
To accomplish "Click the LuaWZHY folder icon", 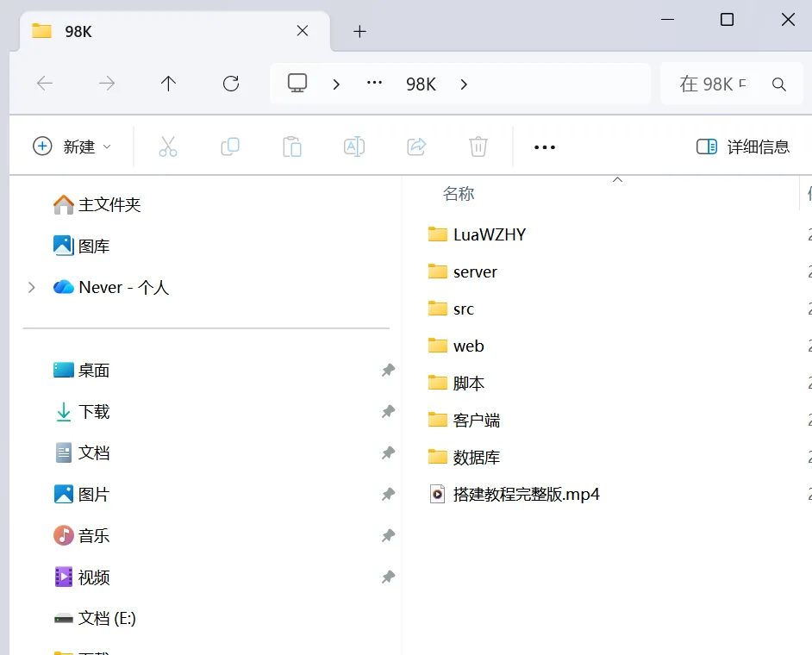I will coord(438,234).
